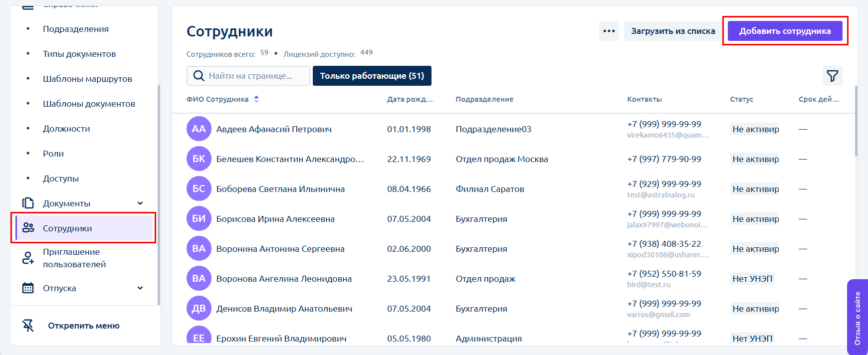Image resolution: width=868 pixels, height=355 pixels.
Task: Click the unpin menu pushpin icon
Action: (x=28, y=326)
